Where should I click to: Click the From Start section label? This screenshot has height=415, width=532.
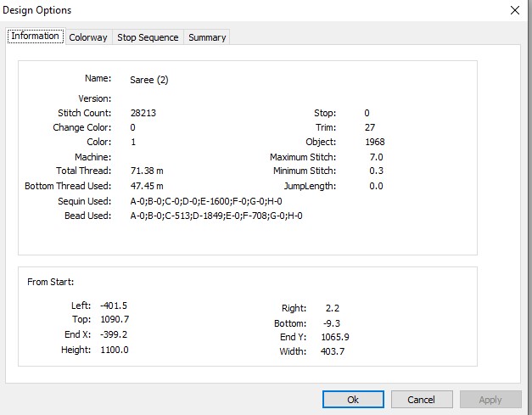pos(51,282)
